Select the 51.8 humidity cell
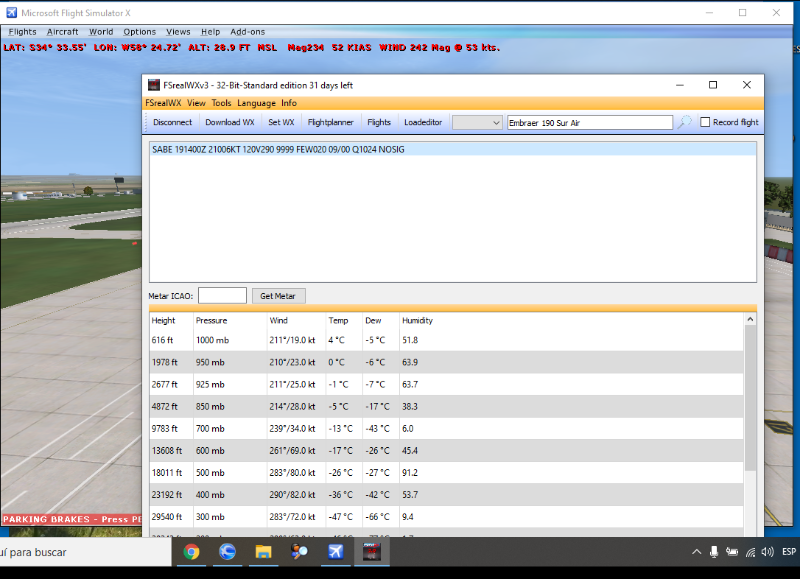This screenshot has width=800, height=579. click(410, 340)
